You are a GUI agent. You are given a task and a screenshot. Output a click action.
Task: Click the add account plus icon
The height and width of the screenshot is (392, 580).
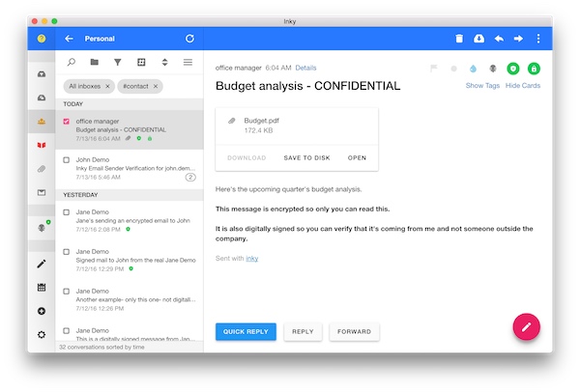pos(42,311)
